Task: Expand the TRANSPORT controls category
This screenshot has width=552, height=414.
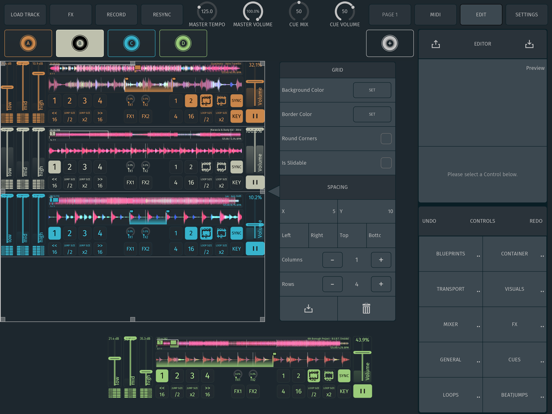Action: tap(450, 289)
